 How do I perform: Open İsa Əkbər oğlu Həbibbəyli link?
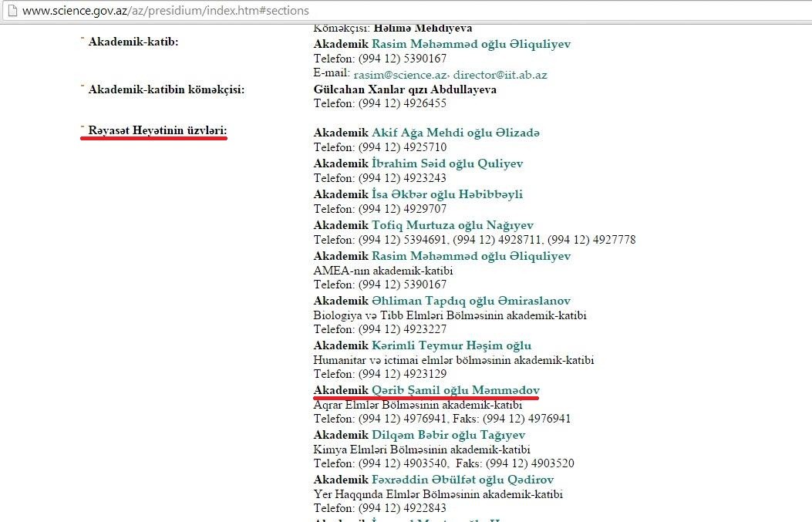pos(447,194)
